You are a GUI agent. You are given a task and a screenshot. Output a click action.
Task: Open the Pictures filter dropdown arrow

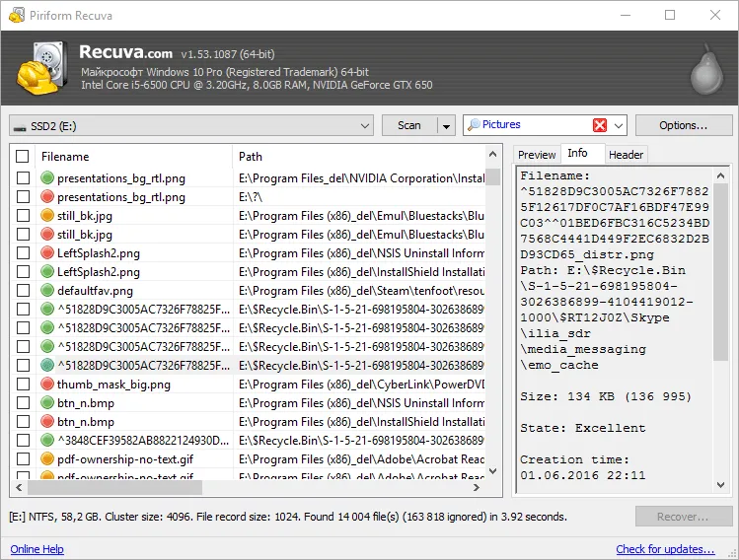tap(619, 125)
